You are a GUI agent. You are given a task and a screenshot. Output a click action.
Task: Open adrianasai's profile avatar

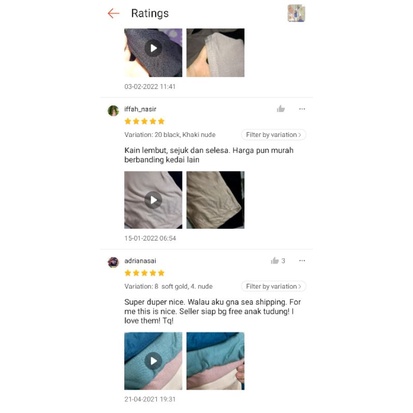coord(113,262)
